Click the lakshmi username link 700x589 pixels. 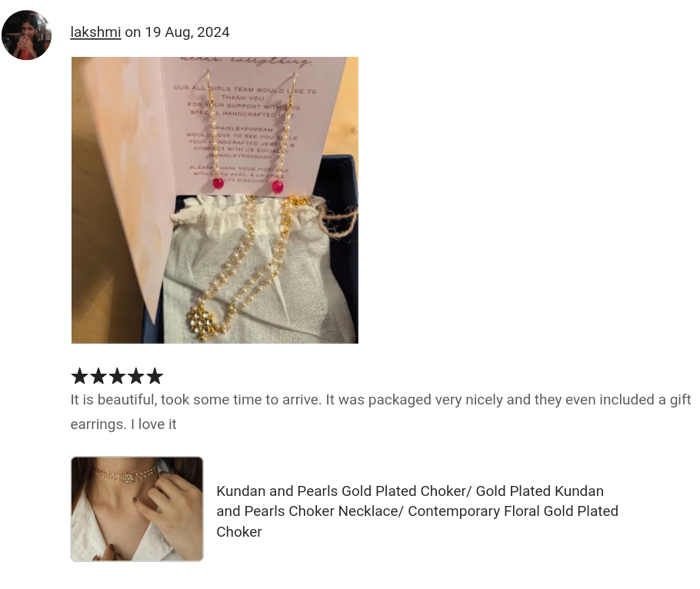(x=95, y=32)
